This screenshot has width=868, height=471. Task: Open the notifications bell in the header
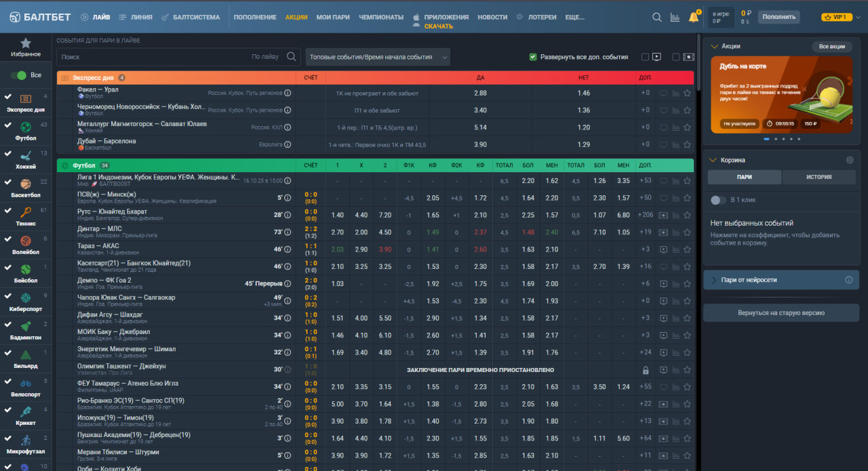[x=694, y=17]
